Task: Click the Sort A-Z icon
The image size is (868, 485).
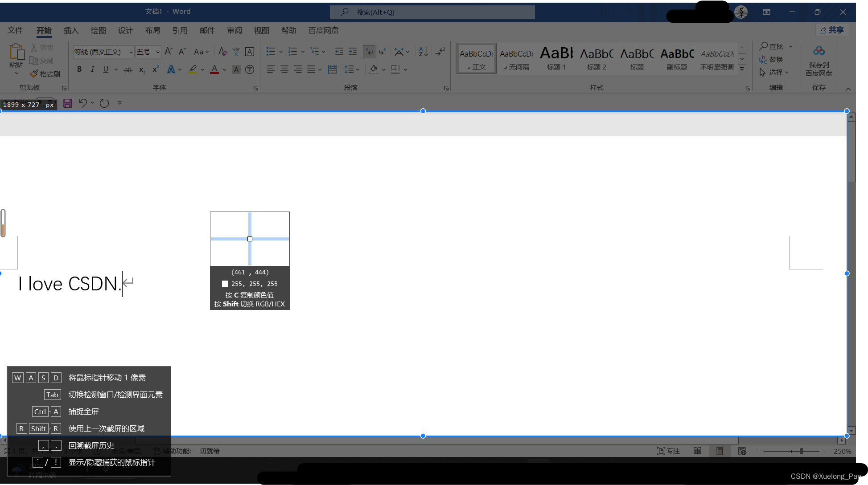Action: [x=423, y=52]
